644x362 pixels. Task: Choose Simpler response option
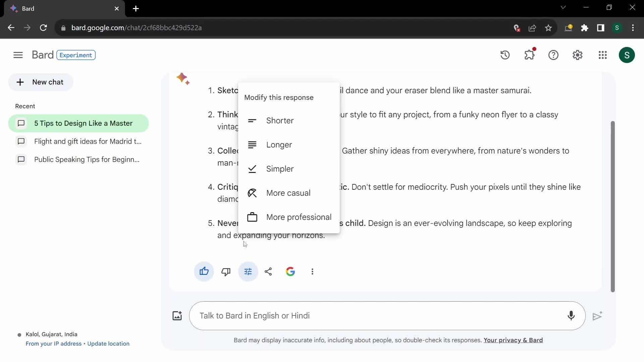(x=289, y=169)
